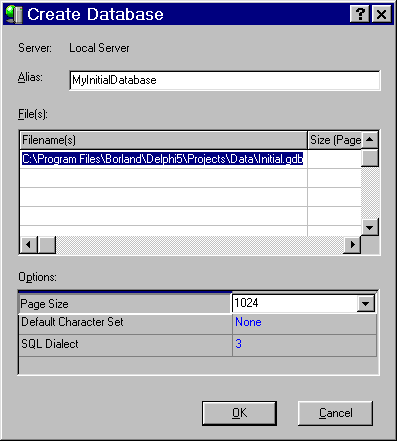The height and width of the screenshot is (441, 397).
Task: Click the file list scroll up arrow
Action: [370, 140]
